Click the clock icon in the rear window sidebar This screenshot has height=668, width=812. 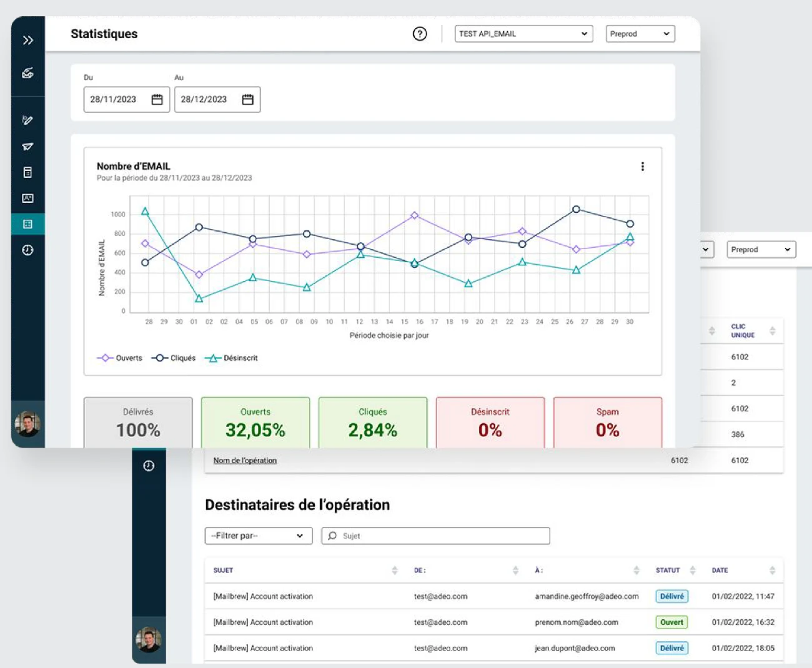coord(149,466)
